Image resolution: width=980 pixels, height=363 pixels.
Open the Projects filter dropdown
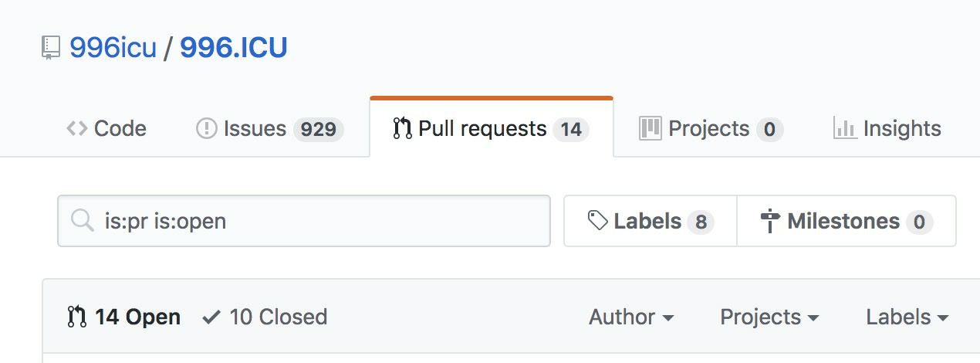tap(769, 317)
